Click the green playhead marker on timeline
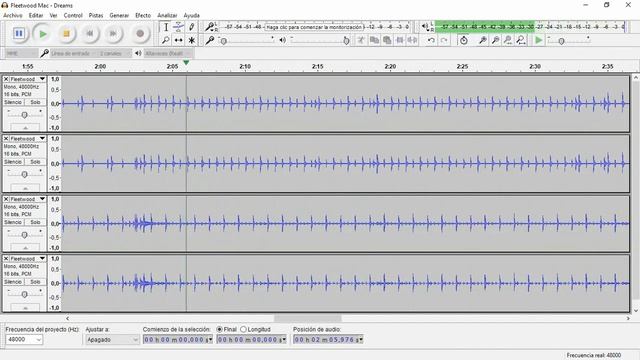This screenshot has width=640, height=360. (186, 62)
